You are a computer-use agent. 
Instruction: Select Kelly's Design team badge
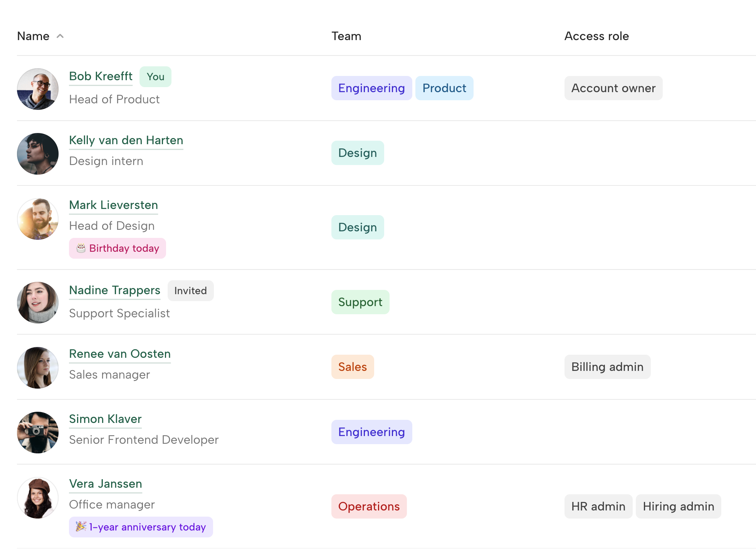[x=357, y=153]
